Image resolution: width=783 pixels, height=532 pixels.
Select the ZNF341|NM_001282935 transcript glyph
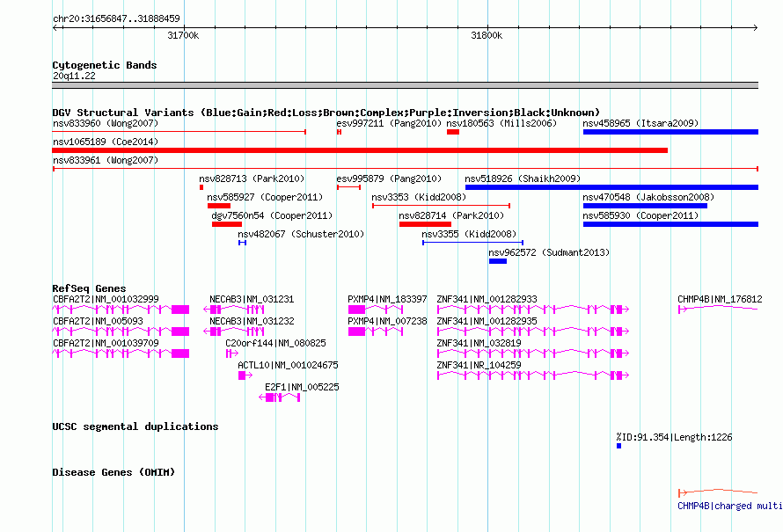(x=533, y=332)
